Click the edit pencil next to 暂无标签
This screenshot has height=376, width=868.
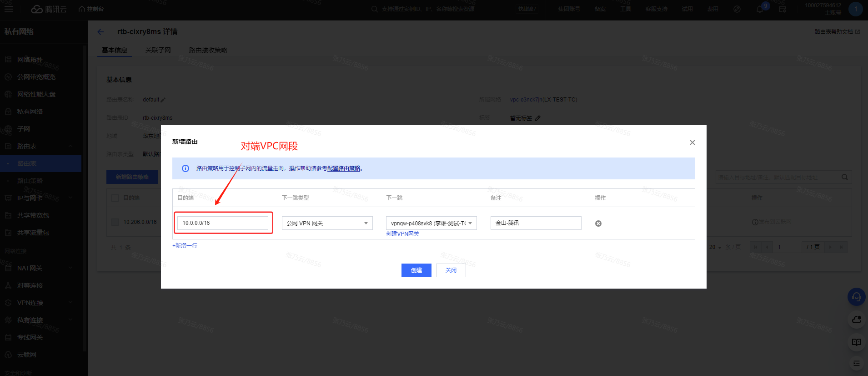(537, 118)
